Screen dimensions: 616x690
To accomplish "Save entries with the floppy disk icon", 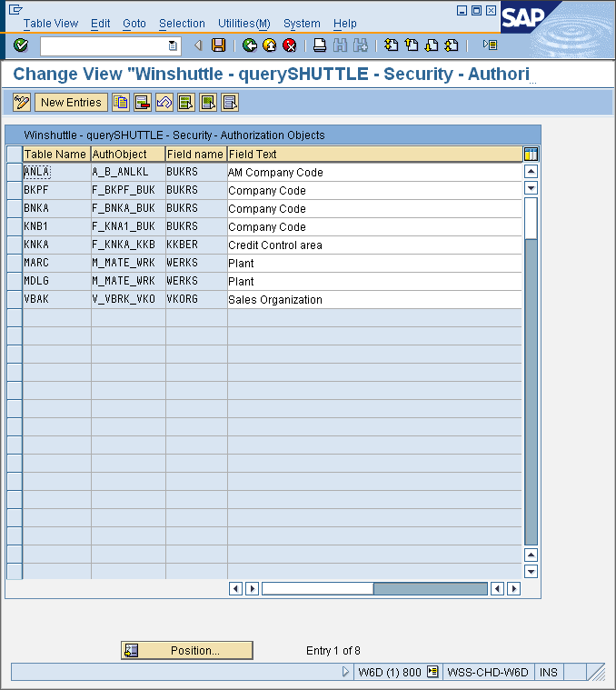I will pos(218,45).
